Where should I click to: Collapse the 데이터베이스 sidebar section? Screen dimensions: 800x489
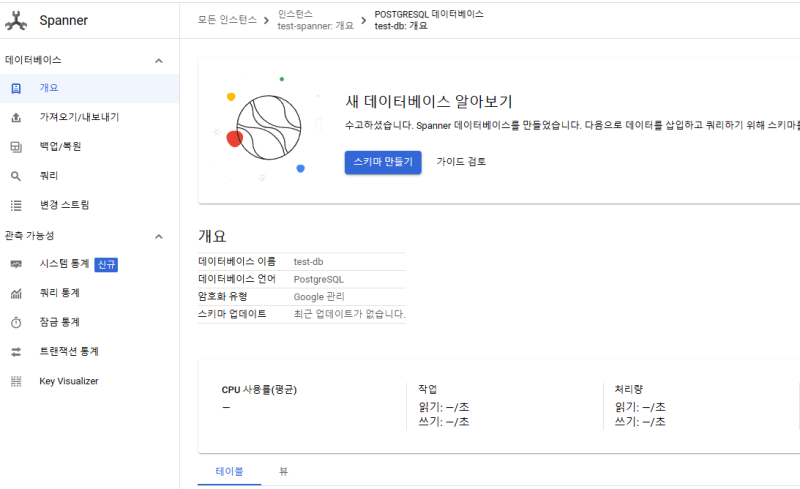click(159, 61)
